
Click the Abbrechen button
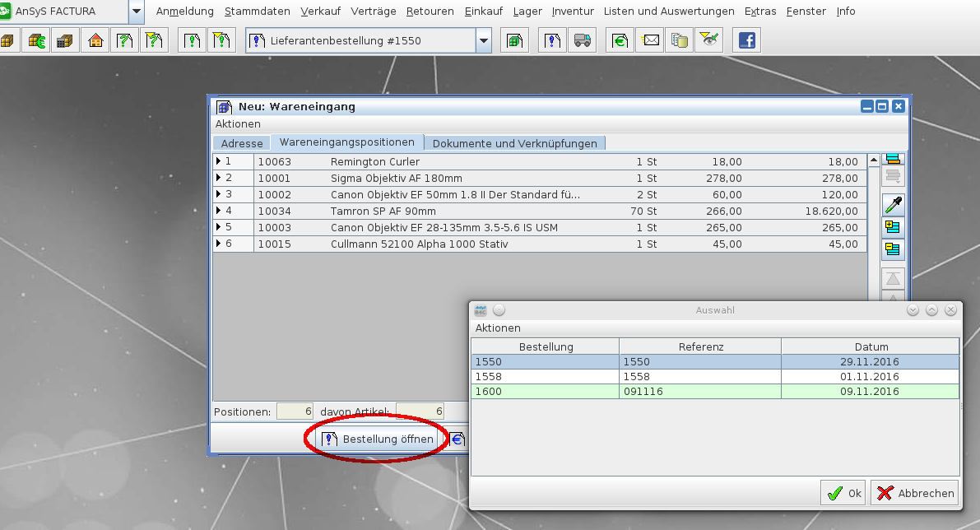point(915,493)
